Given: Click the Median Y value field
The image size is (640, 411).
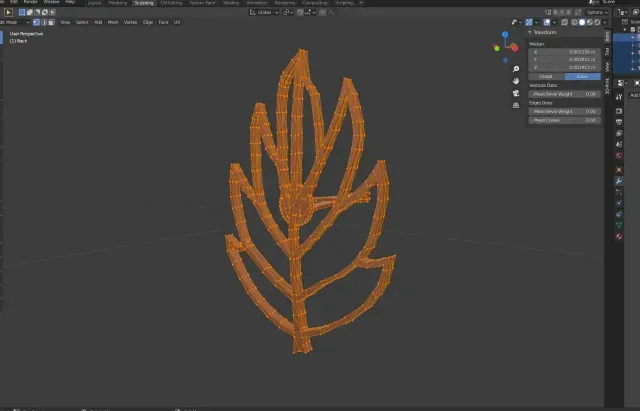Looking at the screenshot, I should (564, 59).
